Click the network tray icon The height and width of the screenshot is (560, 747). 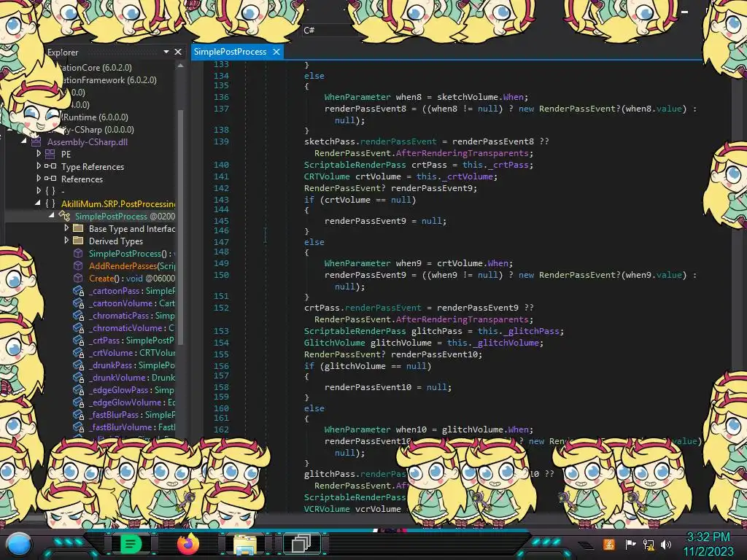[x=649, y=544]
